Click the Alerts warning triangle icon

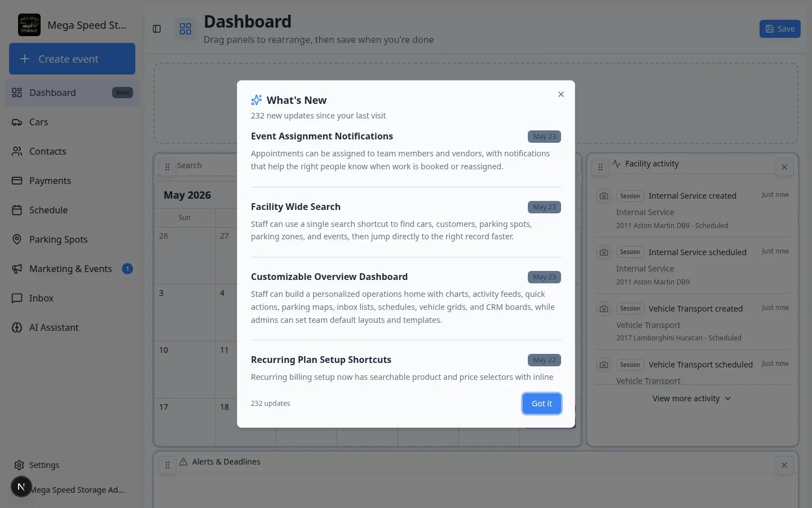coord(183,462)
